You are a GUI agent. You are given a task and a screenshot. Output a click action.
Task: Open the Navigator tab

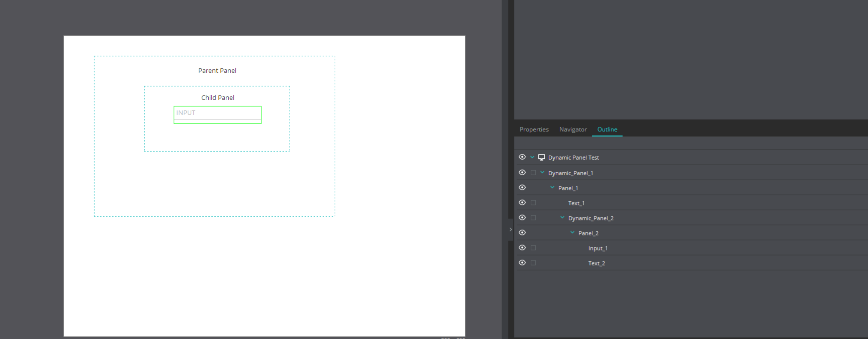572,129
